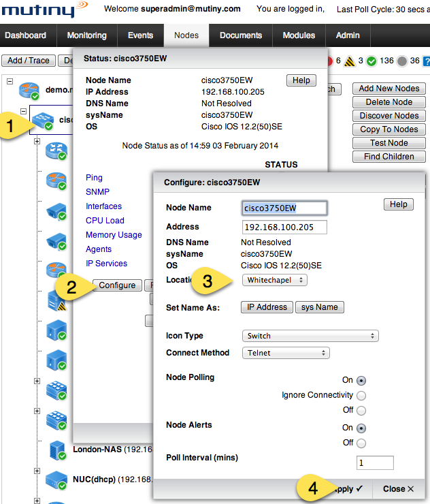Image resolution: width=430 pixels, height=504 pixels.
Task: Click the London-NAS server icon
Action: [57, 450]
